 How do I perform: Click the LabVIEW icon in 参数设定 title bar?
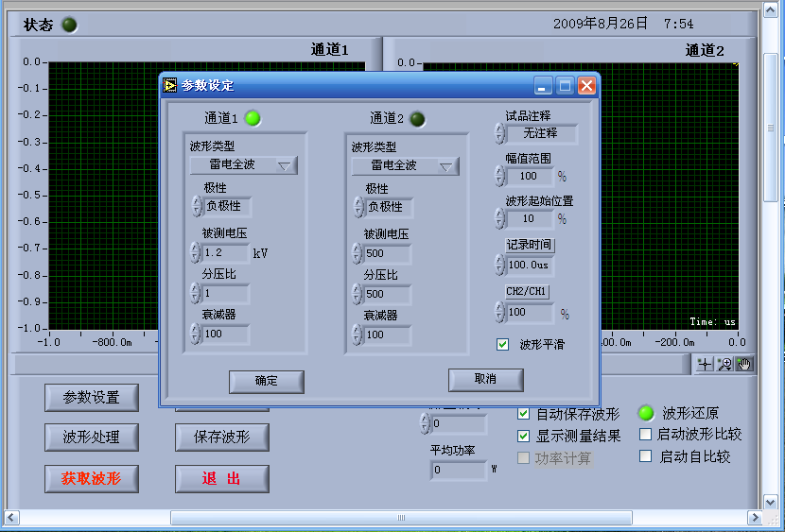tap(170, 85)
